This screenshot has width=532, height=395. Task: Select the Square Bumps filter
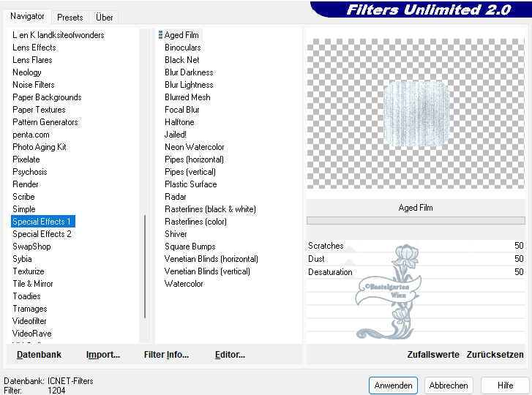click(190, 247)
